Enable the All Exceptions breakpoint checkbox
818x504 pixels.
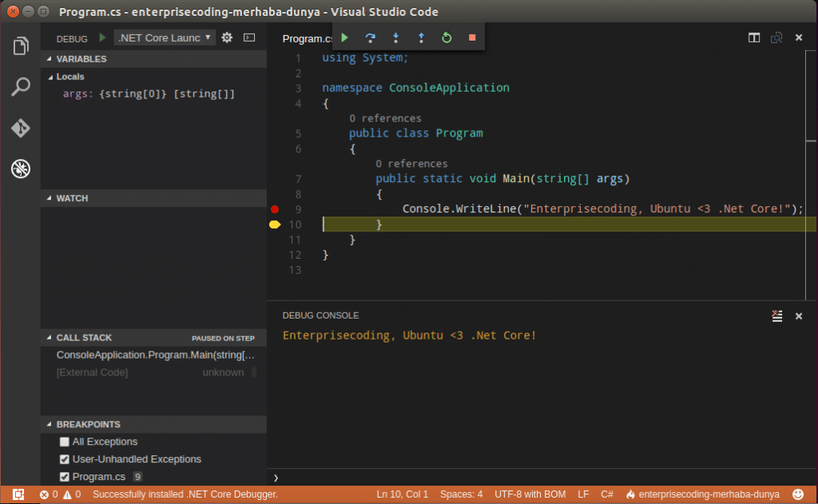coord(64,442)
